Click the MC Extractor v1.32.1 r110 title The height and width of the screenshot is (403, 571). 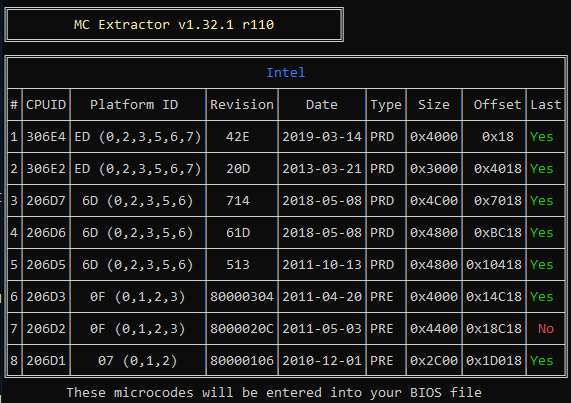tap(174, 25)
